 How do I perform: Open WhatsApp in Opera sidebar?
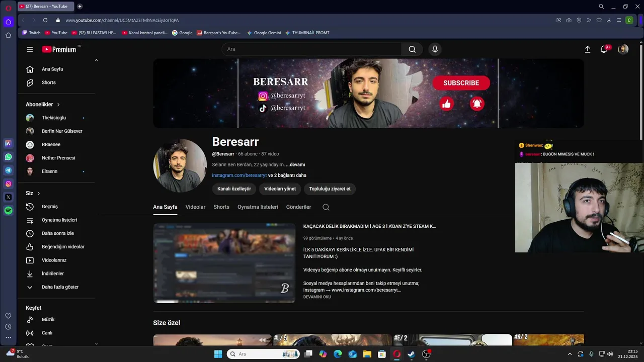8,157
